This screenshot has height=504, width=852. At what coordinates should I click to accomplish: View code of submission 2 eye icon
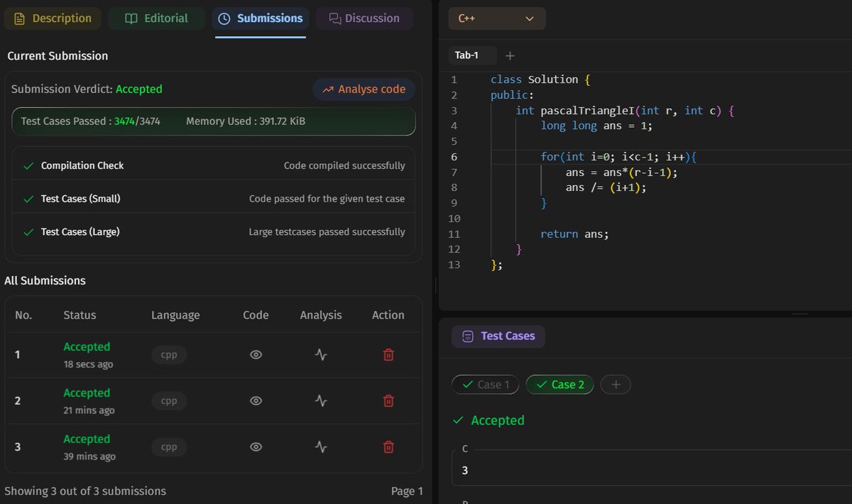tap(256, 401)
